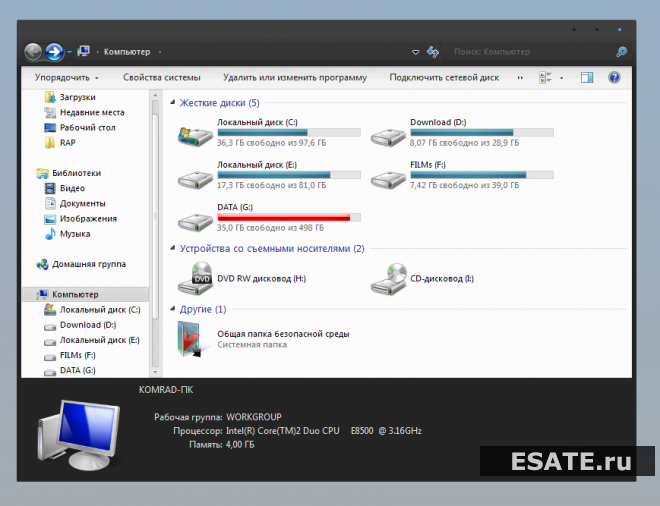Image resolution: width=660 pixels, height=506 pixels.
Task: Click sidebar scrollbar up arrow
Action: tap(155, 96)
